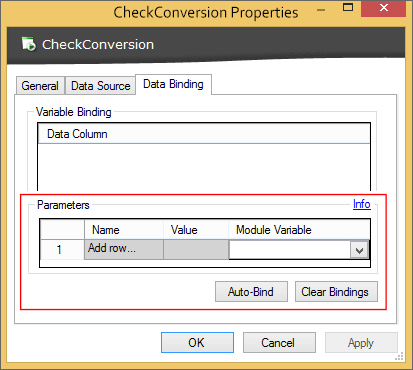Click the window resize grip corner
The image size is (413, 370).
pos(400,357)
